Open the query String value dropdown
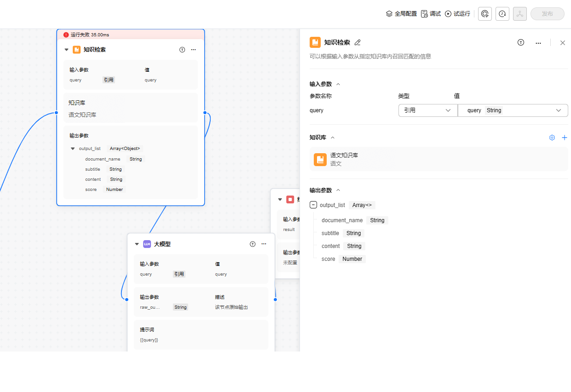The image size is (571, 392). tap(513, 110)
